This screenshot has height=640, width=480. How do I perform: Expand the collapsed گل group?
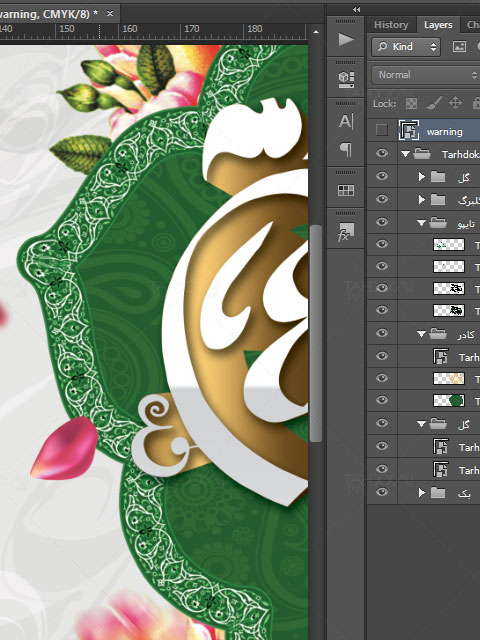click(x=422, y=176)
